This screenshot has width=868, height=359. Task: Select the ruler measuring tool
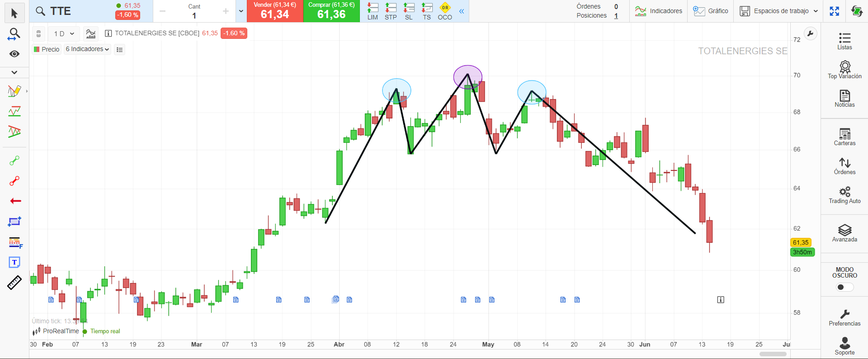pos(14,283)
